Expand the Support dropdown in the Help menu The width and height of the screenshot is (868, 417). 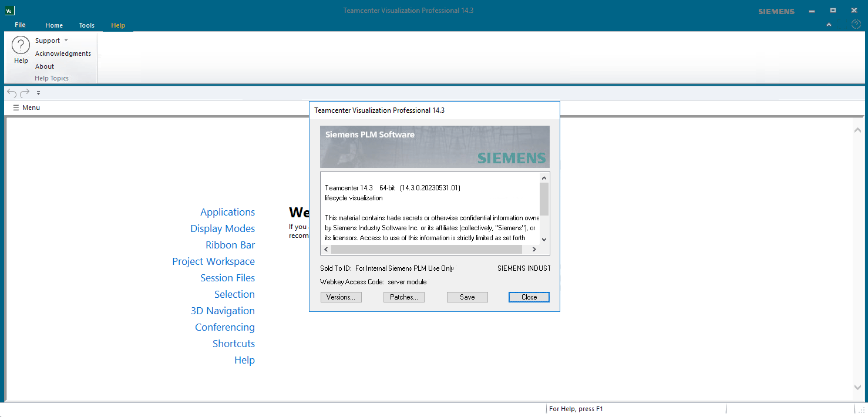[x=67, y=40]
